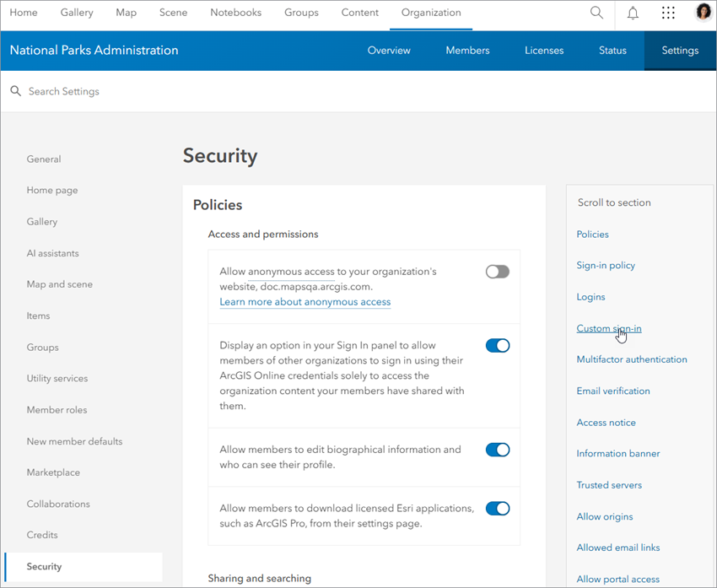Disable sign-in option for other organizations' members
Viewport: 717px width, 588px height.
tap(497, 345)
